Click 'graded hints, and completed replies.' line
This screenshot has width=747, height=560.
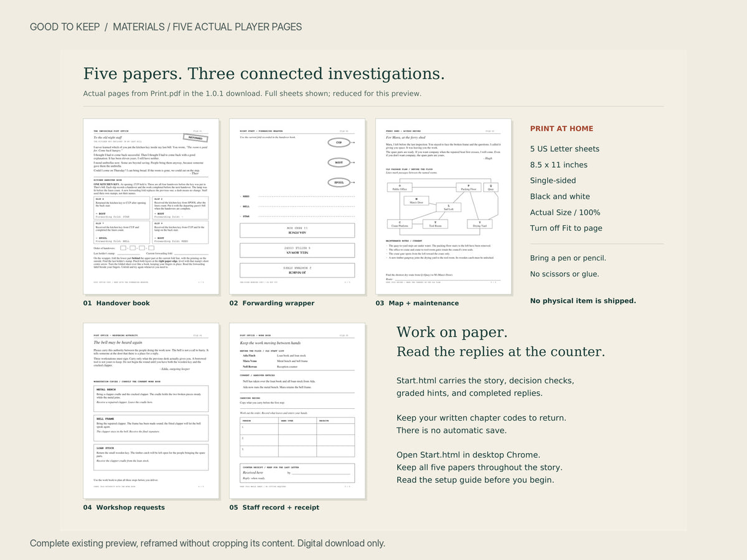(x=470, y=393)
